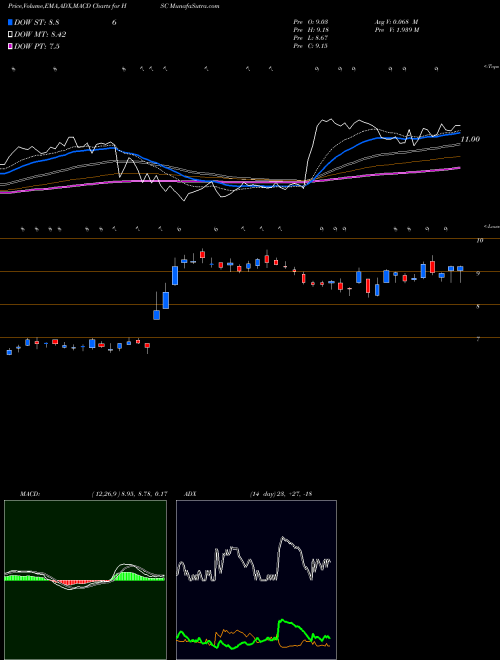Click the 'Pre O: 9.03' open value
This screenshot has height=660, width=500.
311,22
